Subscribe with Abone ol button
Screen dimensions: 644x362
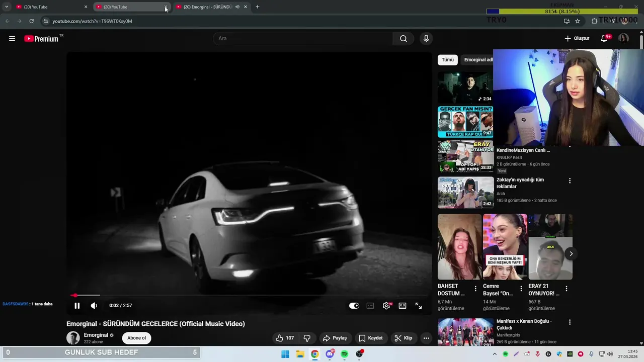(x=136, y=338)
